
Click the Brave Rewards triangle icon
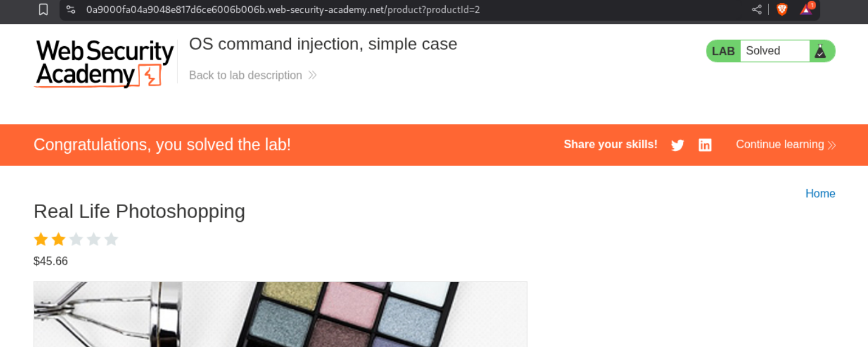(x=806, y=10)
